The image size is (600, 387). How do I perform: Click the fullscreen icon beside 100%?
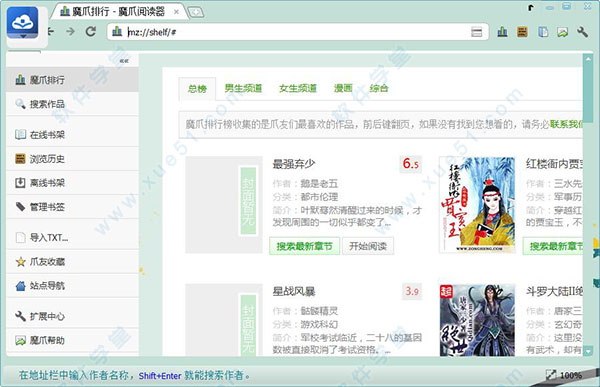(551, 375)
